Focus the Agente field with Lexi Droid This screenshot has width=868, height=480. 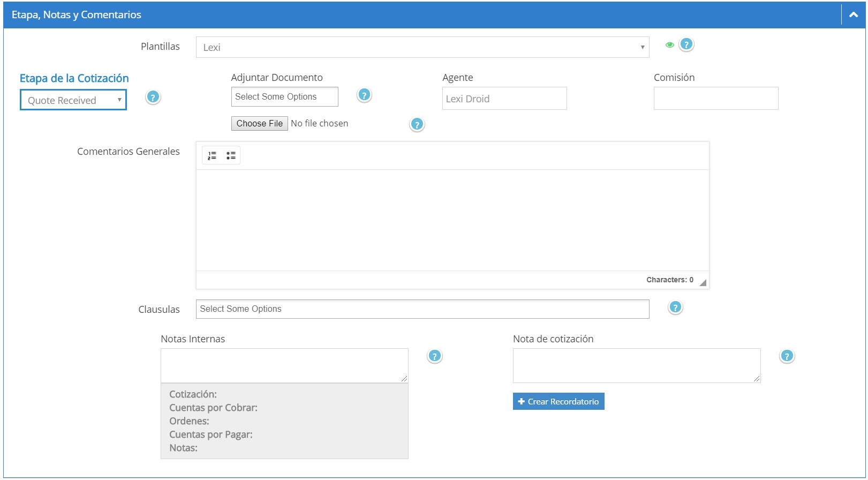pyautogui.click(x=504, y=99)
